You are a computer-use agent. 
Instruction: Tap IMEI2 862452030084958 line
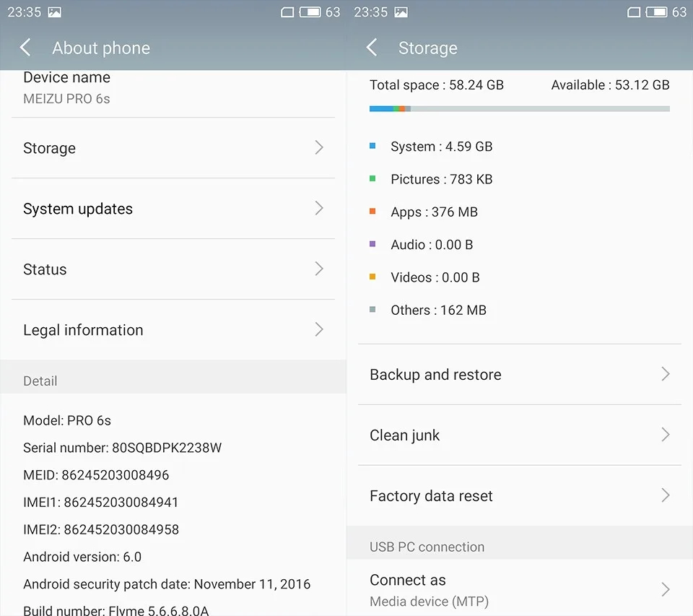(101, 529)
